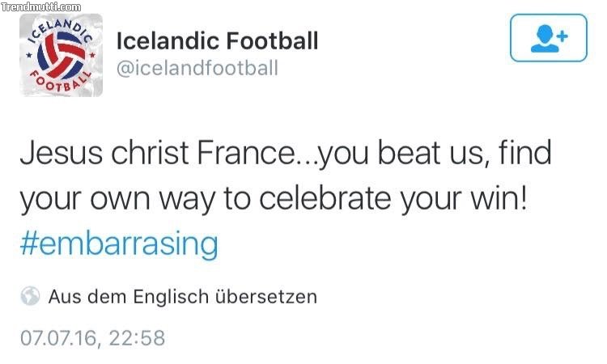Screen dimensions: 607x364
Task: Tap the person-plus icon inside the follow button
Action: tap(547, 38)
